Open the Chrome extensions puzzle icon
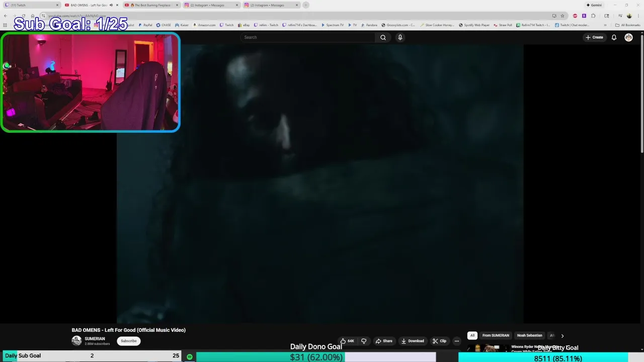The height and width of the screenshot is (362, 644). (593, 16)
